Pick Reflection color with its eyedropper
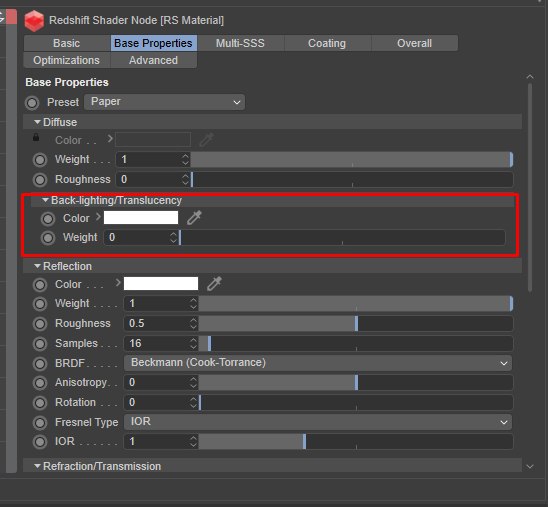Image resolution: width=548 pixels, height=507 pixels. (214, 284)
